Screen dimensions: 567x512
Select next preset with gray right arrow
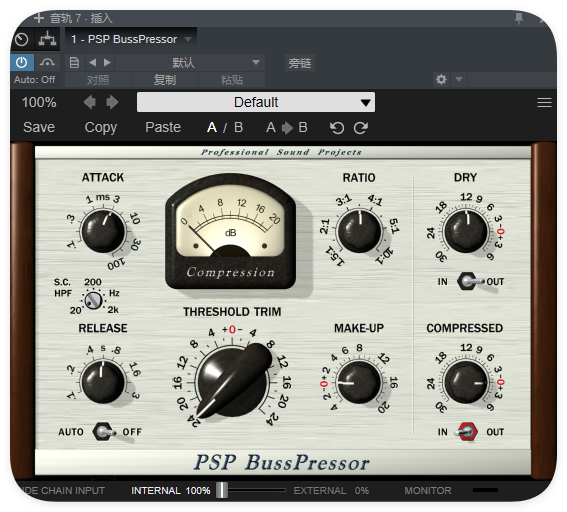112,102
